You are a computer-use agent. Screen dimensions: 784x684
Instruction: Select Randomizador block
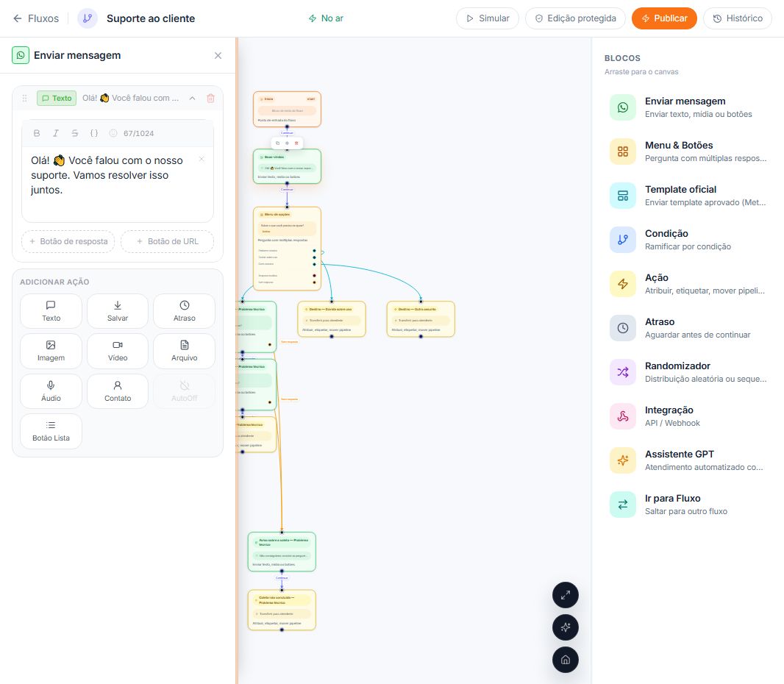click(x=688, y=372)
